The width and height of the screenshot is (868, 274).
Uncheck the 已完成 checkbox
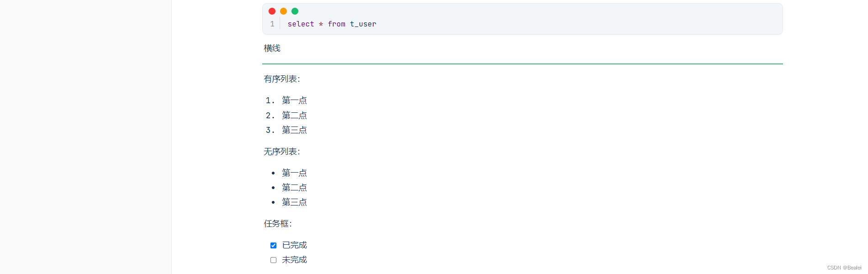273,245
